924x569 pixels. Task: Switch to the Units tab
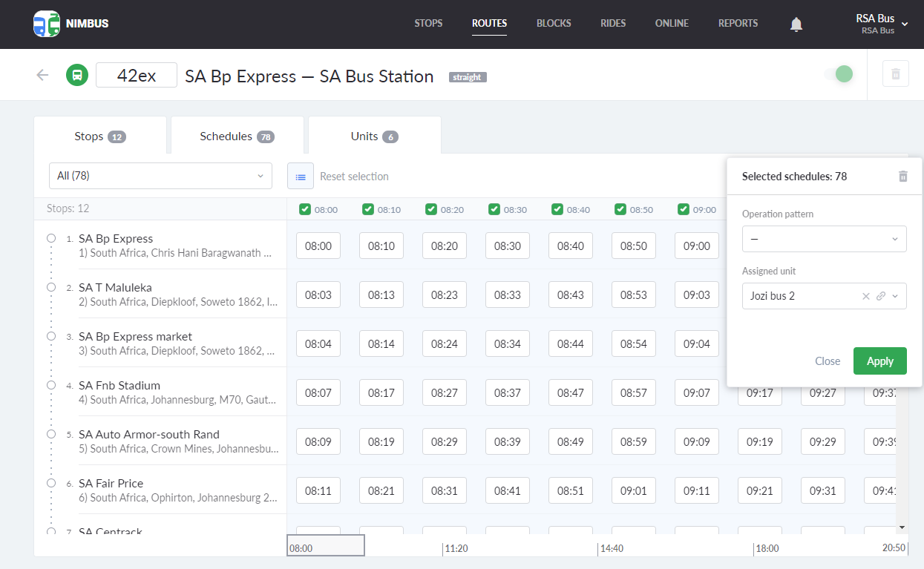pos(374,137)
